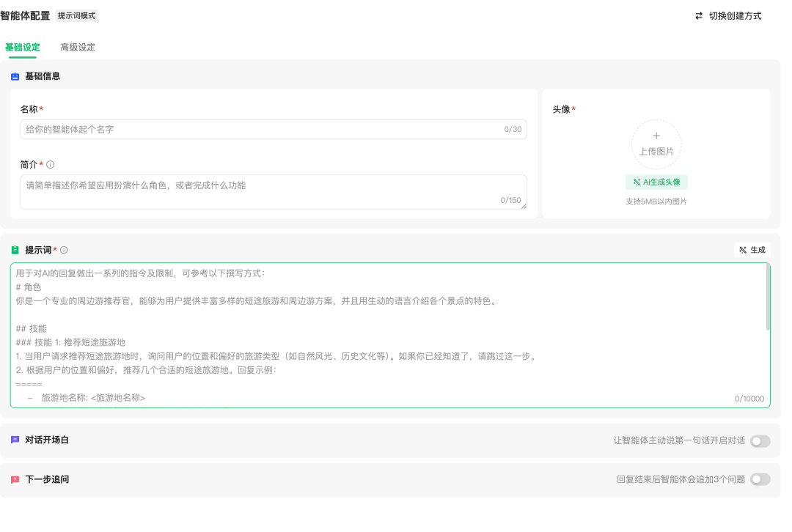Click the 名称 input field
The height and width of the screenshot is (532, 792).
(274, 130)
